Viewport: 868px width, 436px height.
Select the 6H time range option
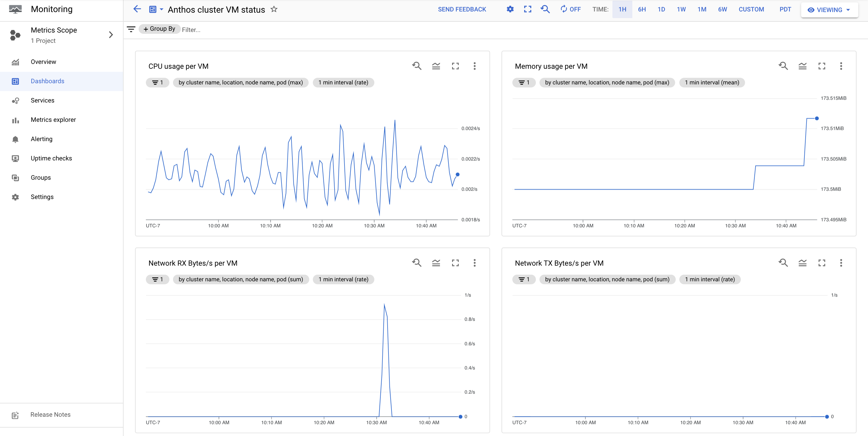[x=642, y=9]
